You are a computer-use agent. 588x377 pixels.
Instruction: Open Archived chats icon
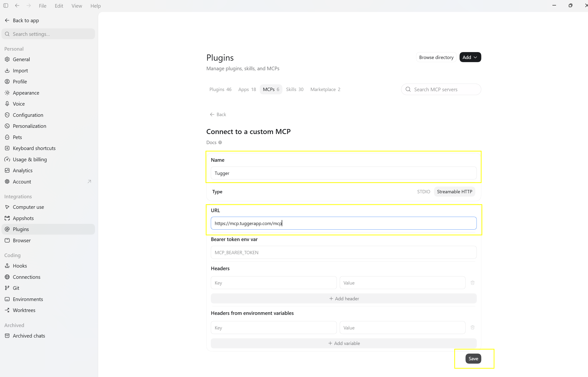click(x=7, y=336)
